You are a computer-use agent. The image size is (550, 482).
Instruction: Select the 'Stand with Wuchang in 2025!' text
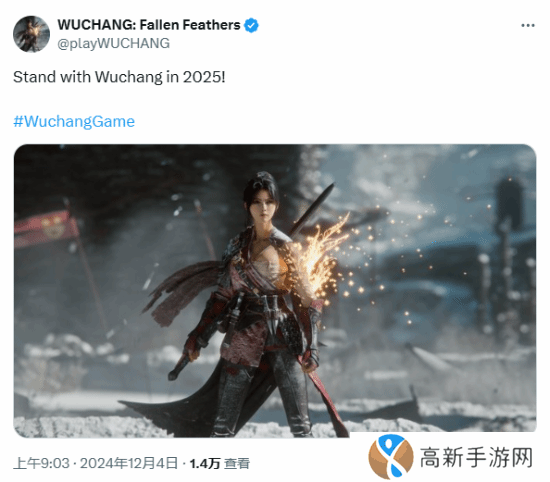point(119,77)
